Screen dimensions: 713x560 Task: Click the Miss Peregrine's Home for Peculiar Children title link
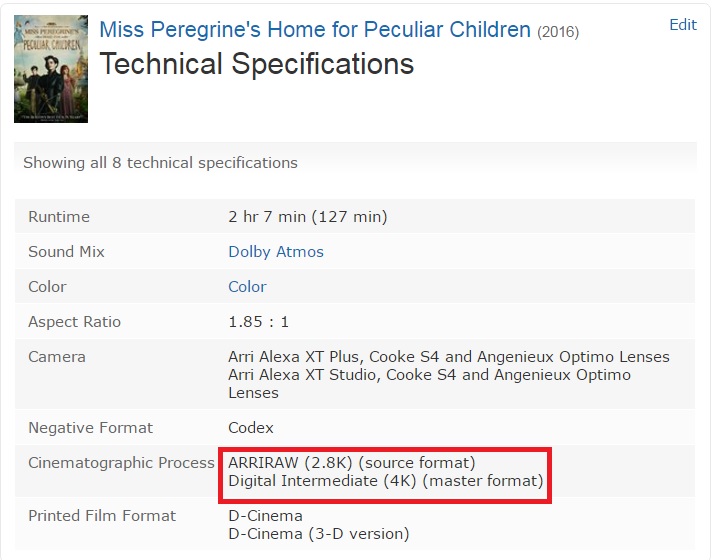click(315, 30)
